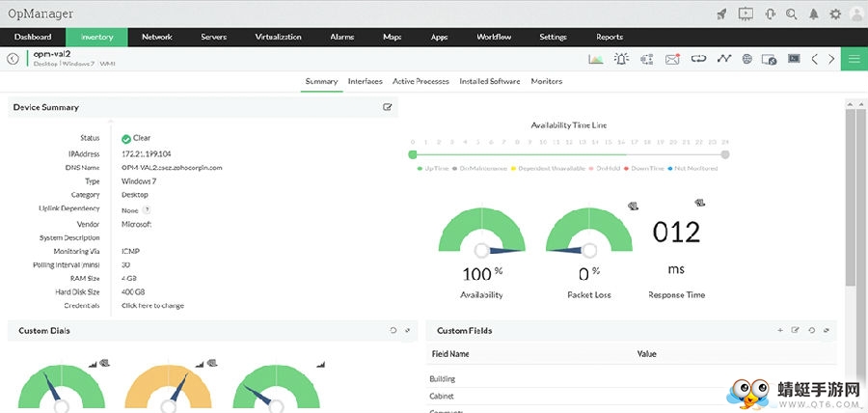Switch to the Active Processes tab
This screenshot has width=868, height=413.
pos(420,81)
